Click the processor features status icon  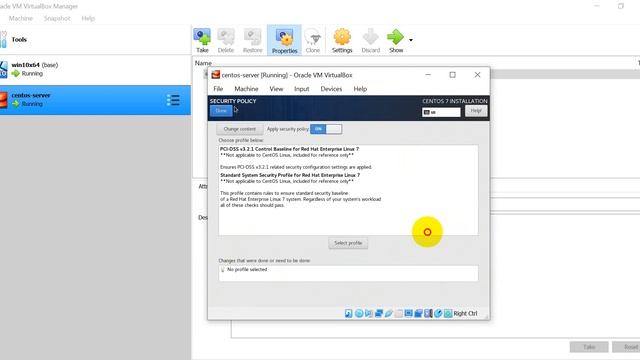pos(428,313)
